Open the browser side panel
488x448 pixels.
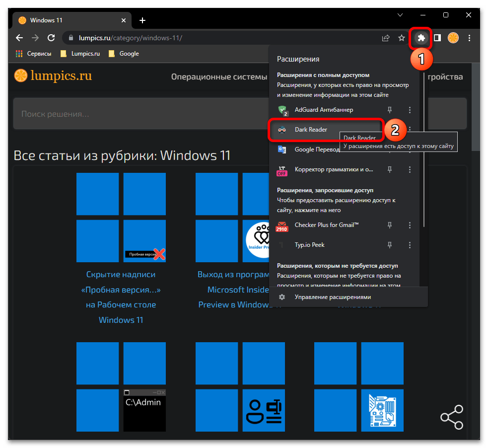pos(437,38)
